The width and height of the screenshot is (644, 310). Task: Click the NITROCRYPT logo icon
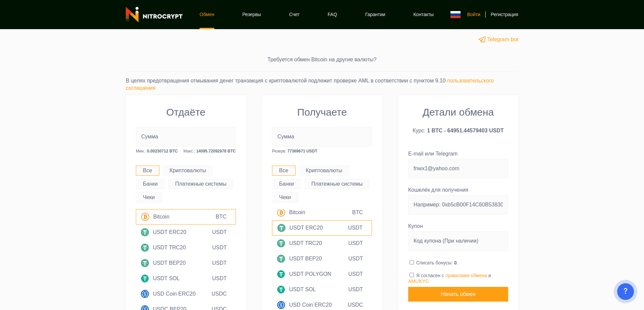pos(131,14)
